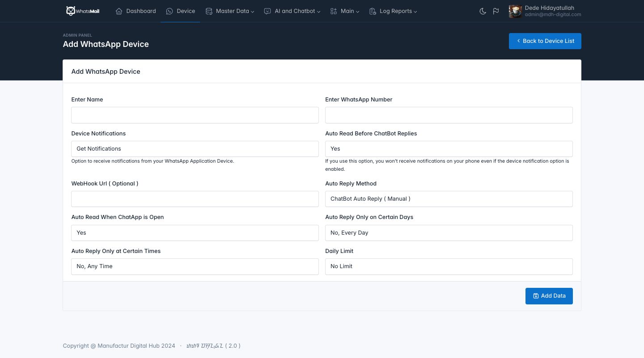Open Auto Reply Only at Certain Times dropdown
Screen dimensions: 644x358
point(195,266)
